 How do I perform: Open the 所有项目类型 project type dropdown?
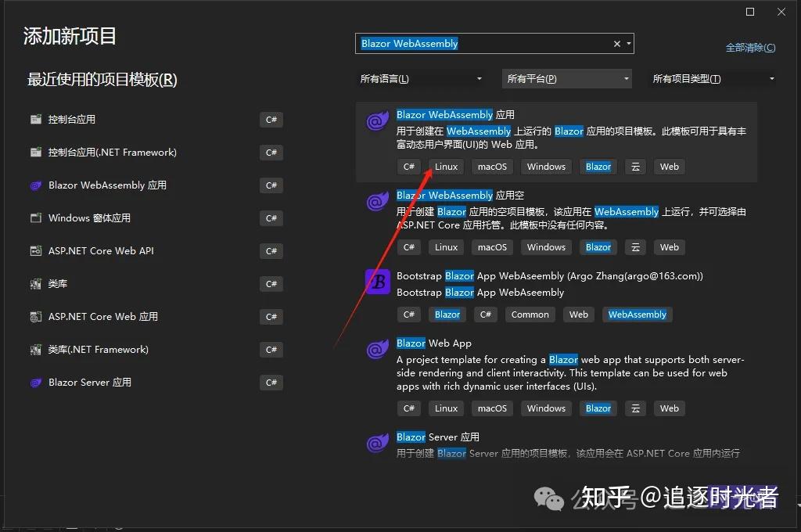pyautogui.click(x=713, y=79)
